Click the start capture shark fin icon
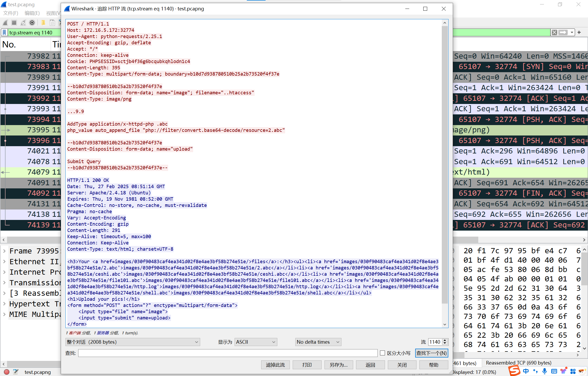 5,23
